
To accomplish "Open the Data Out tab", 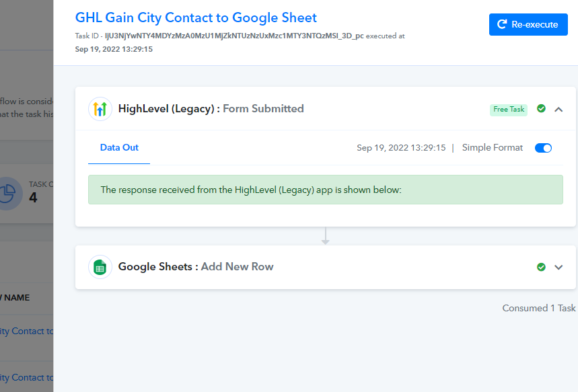I will tap(119, 148).
